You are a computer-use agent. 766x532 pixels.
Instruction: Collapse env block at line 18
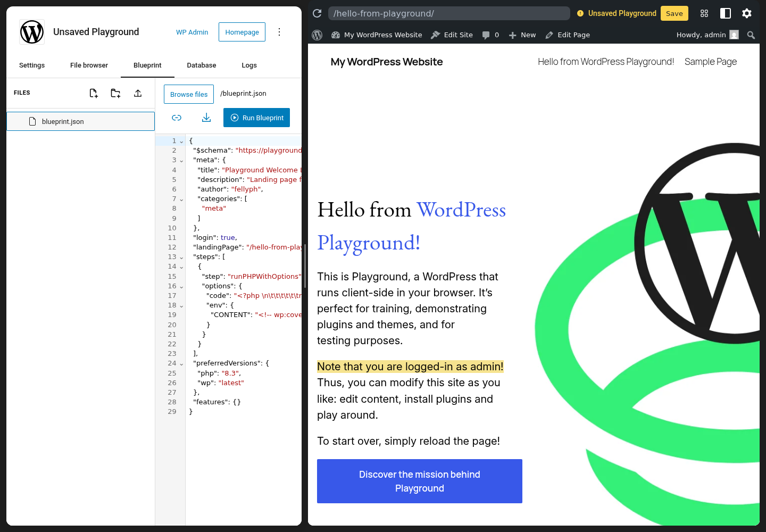[x=181, y=306]
